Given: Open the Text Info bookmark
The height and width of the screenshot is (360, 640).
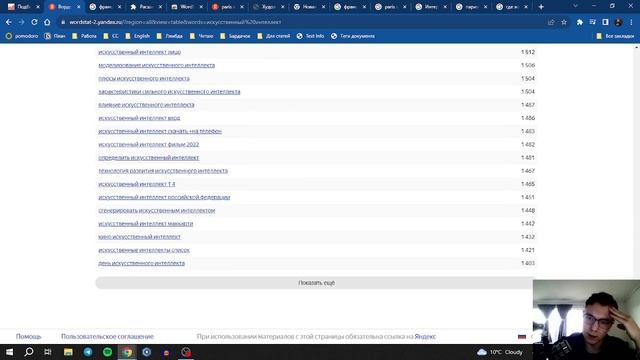Looking at the screenshot, I should click(x=310, y=36).
